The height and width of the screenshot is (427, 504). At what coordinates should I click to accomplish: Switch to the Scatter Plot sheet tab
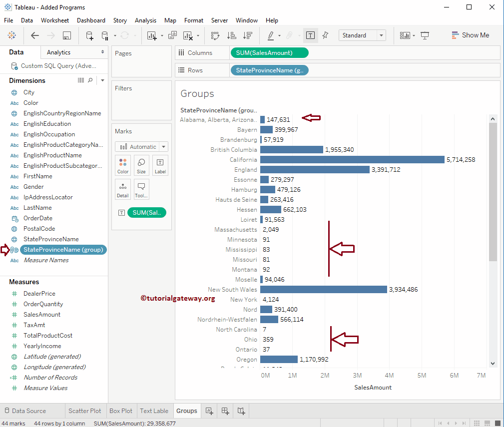85,411
